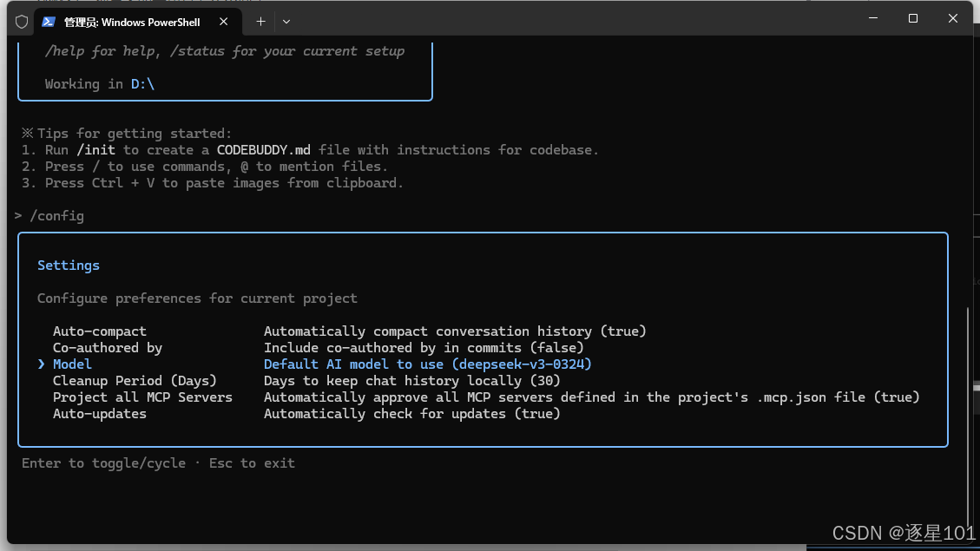Click the Enter to toggle/cycle hint text
980x551 pixels.
(x=104, y=462)
